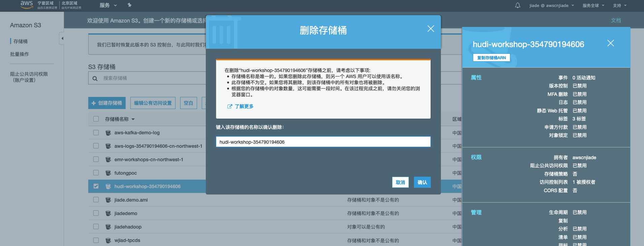The height and width of the screenshot is (246, 644).
Task: Click the external link icon near 了解更多
Action: pyautogui.click(x=230, y=106)
